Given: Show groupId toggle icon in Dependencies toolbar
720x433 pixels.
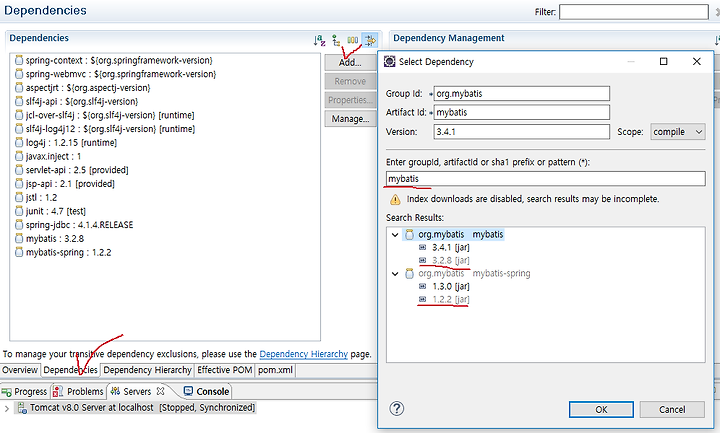Looking at the screenshot, I should [x=353, y=40].
